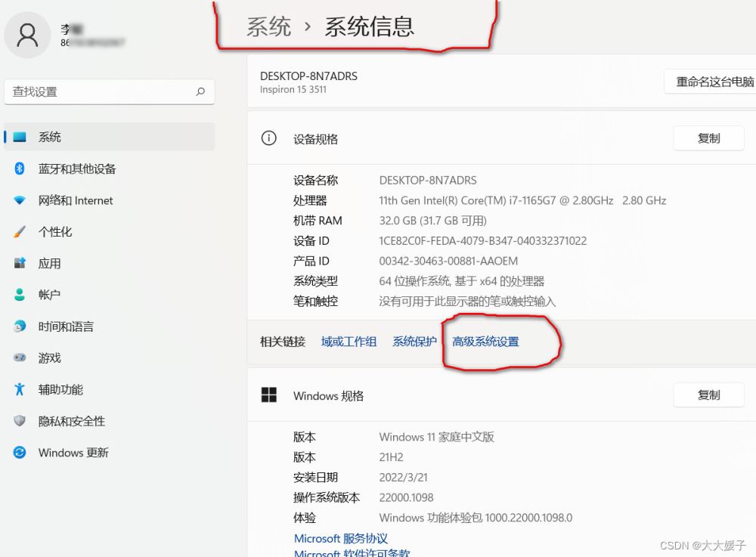Click the Windows Update sync icon

20,453
